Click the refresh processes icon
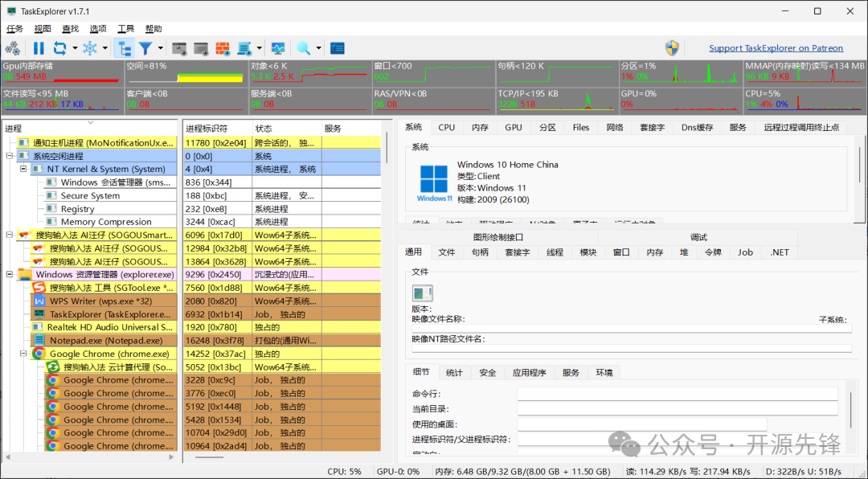Viewport: 868px width, 479px height. 59,48
